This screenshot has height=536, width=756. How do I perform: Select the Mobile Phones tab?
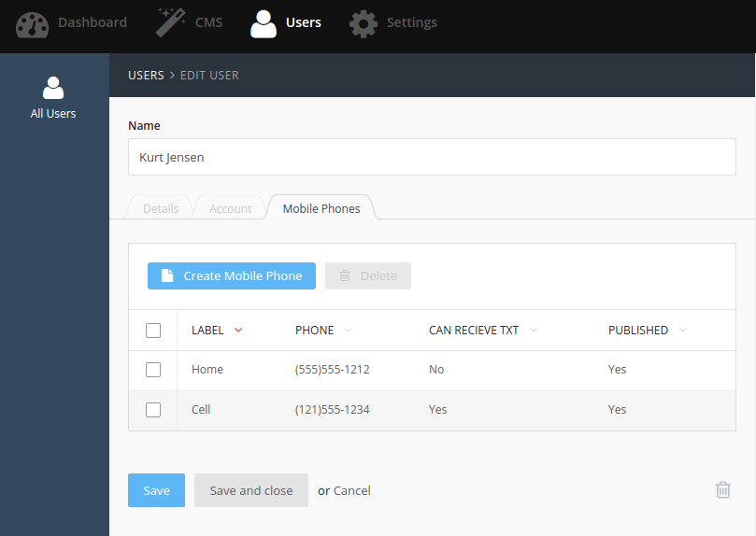[x=321, y=208]
